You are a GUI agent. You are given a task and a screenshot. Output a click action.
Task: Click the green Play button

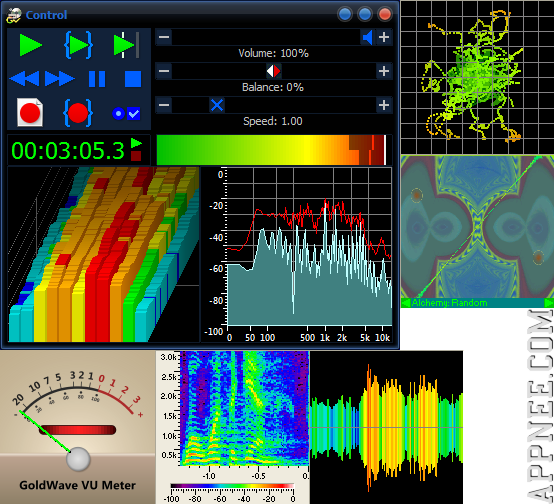point(31,45)
